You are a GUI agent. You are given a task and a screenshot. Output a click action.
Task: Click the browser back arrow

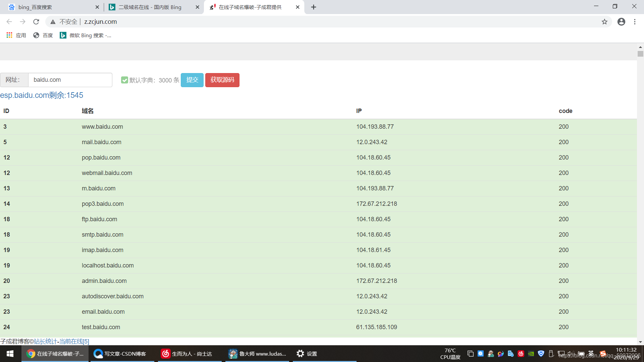coord(9,22)
